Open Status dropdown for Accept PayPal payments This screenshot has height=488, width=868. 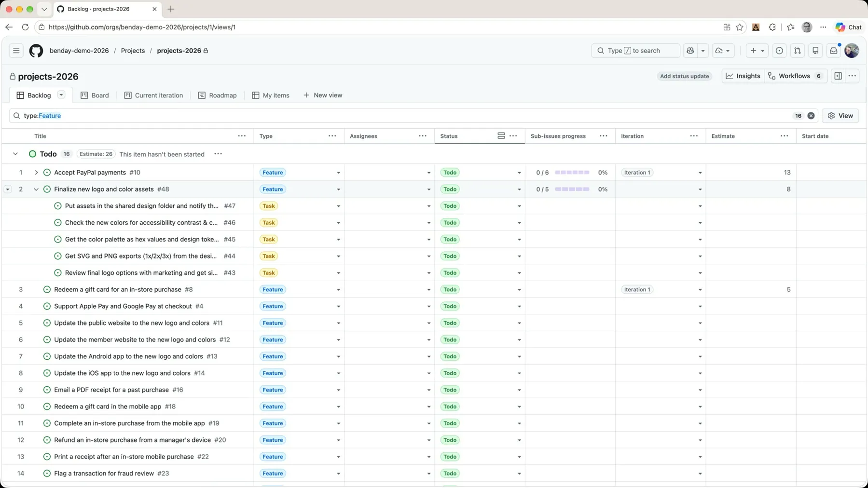pos(519,173)
